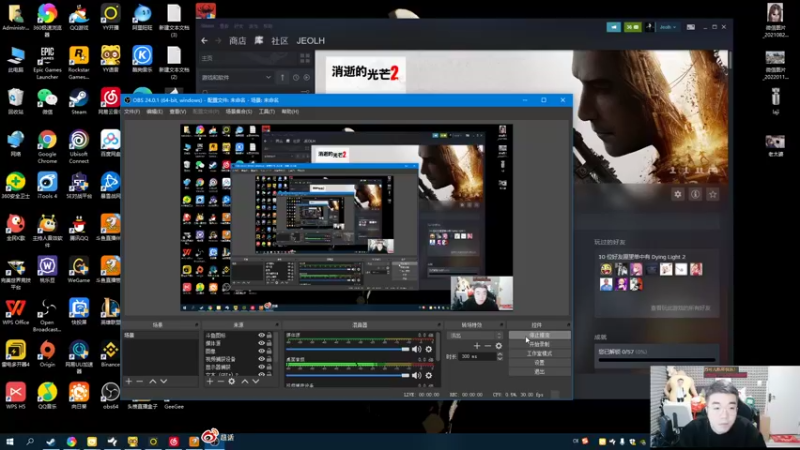Remove the selected scene in OBS Scenes panel

140,381
